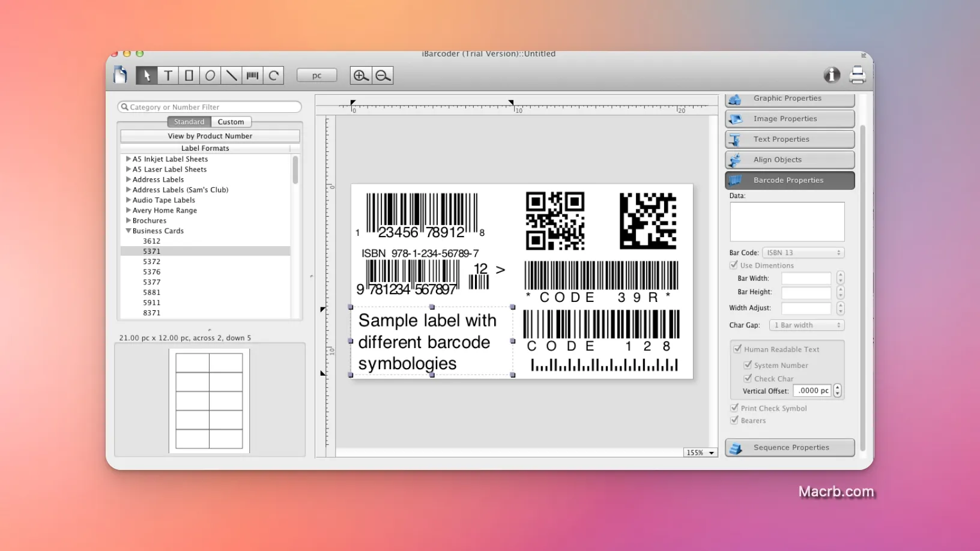This screenshot has width=980, height=551.
Task: Click label formats list scrollbar
Action: click(x=295, y=170)
